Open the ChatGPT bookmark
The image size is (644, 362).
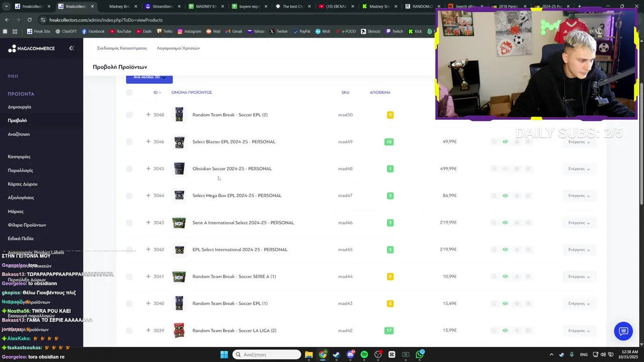tap(66, 31)
